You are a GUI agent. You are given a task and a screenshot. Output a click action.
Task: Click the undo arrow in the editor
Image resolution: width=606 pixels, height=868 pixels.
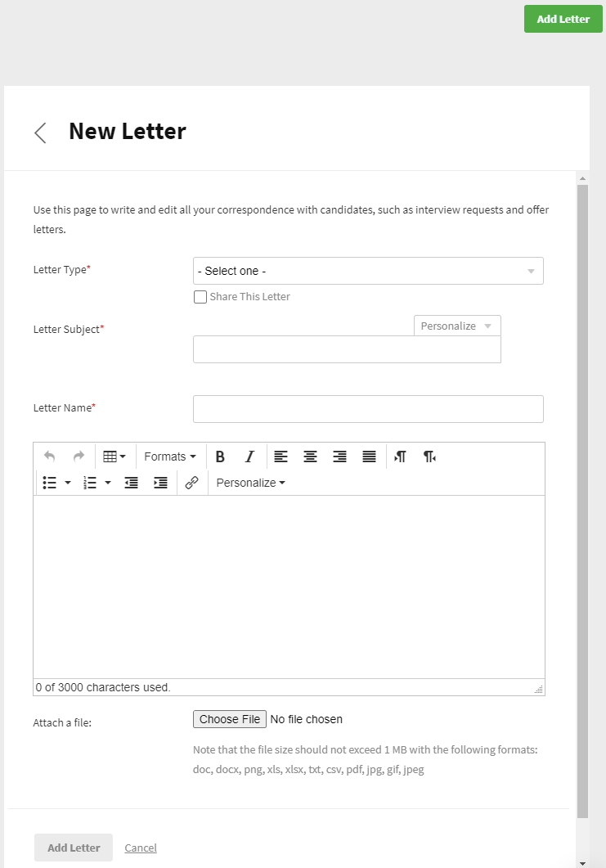pyautogui.click(x=49, y=456)
